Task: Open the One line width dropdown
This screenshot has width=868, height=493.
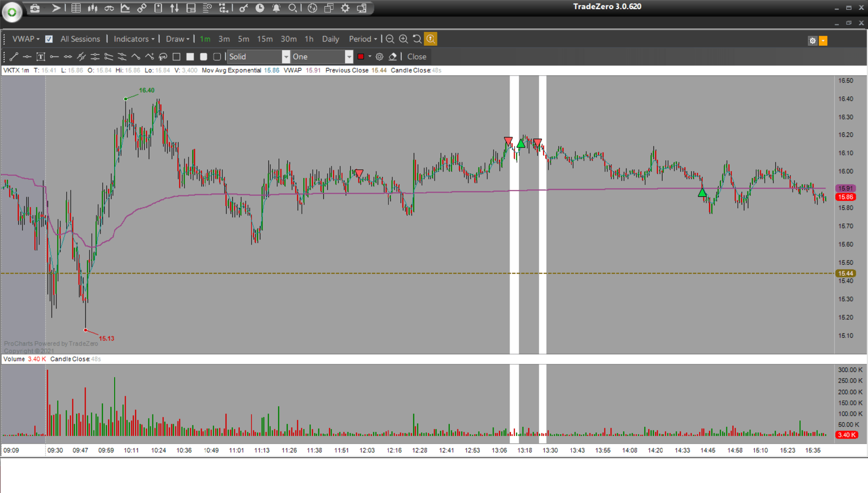Action: [x=349, y=57]
